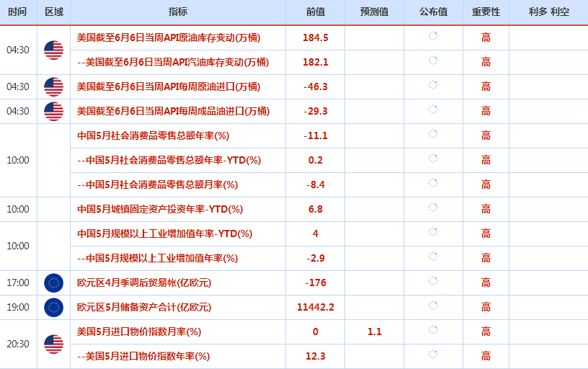Open 美国5月进口物价指数月率(%) link
Screen dimensions: 588x369
tap(139, 332)
